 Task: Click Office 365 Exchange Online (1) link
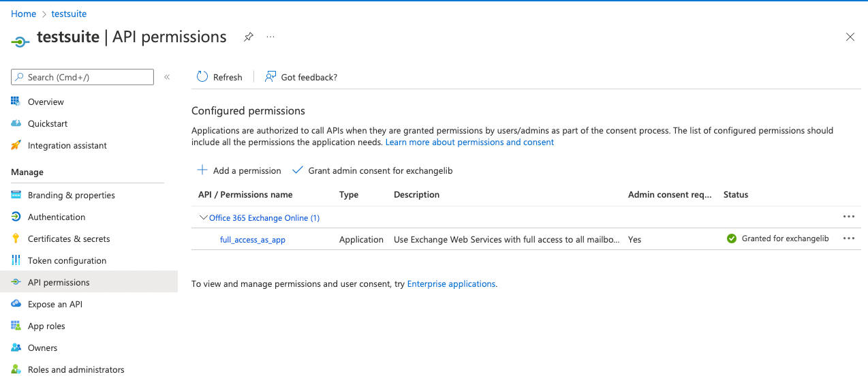click(x=264, y=218)
